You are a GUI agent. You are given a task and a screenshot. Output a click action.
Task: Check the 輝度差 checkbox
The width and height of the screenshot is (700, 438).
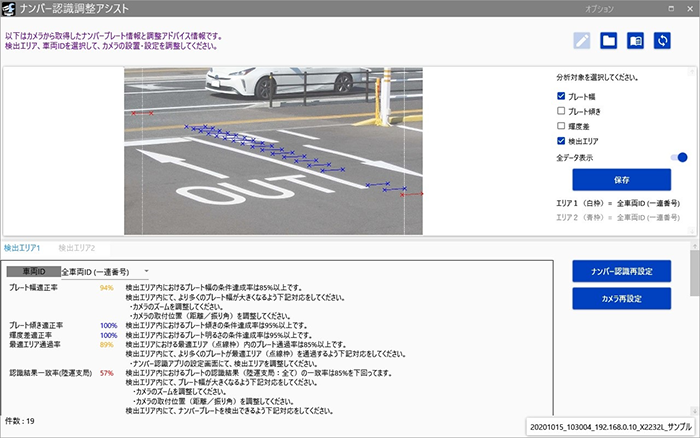click(562, 126)
